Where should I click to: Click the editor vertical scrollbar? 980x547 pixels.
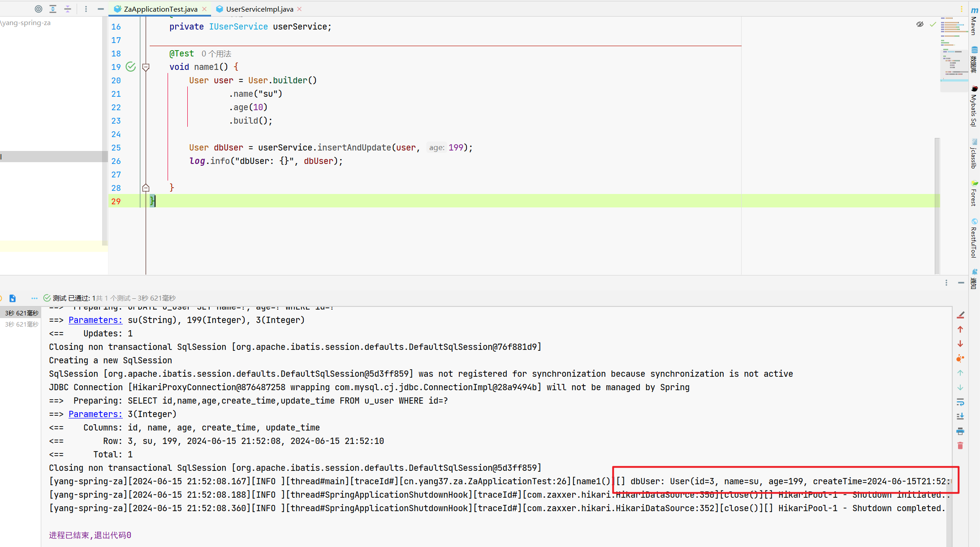tap(937, 206)
